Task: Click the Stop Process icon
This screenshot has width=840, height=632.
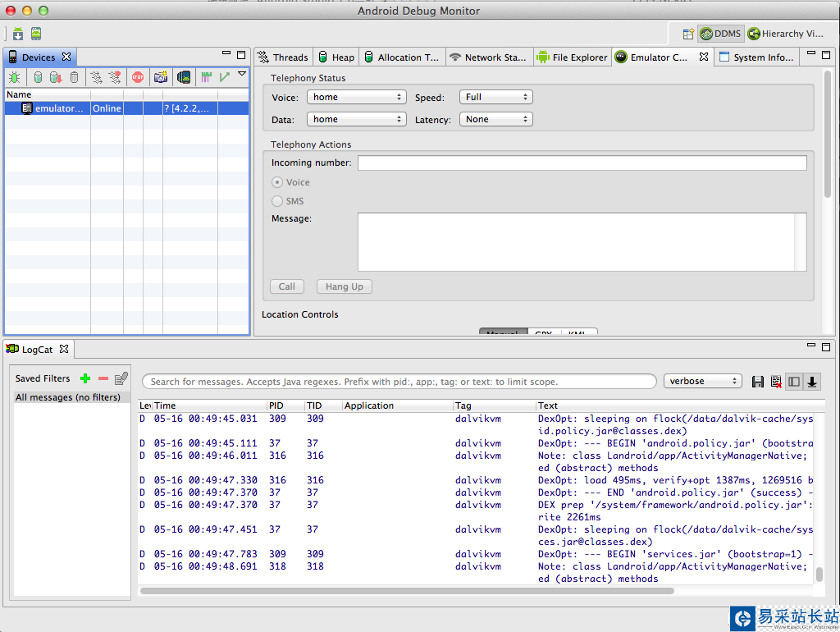Action: [138, 77]
